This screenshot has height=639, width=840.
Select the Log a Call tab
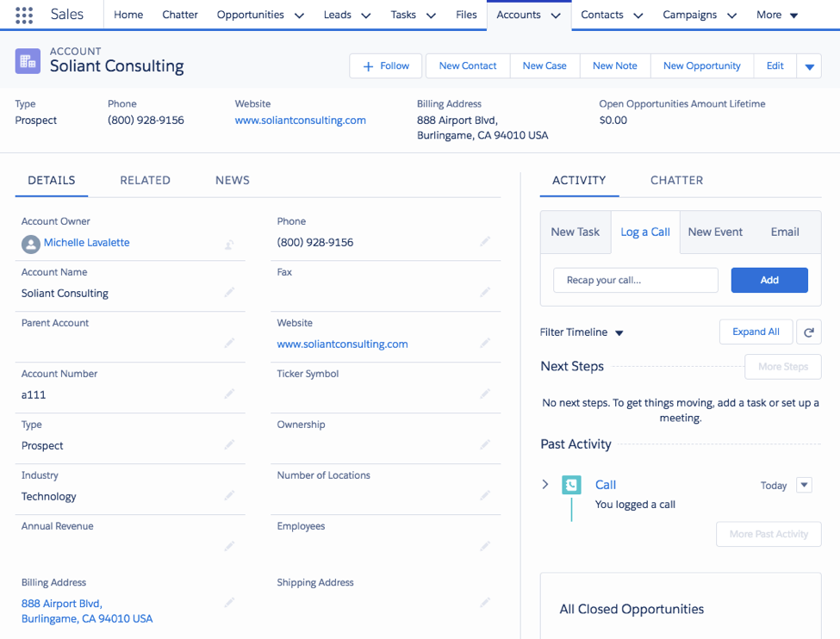point(645,232)
